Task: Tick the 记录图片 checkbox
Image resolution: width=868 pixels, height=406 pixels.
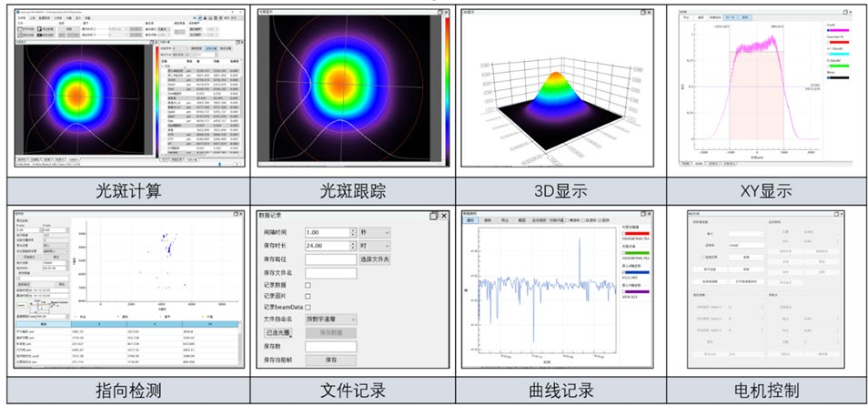Action: [x=308, y=296]
